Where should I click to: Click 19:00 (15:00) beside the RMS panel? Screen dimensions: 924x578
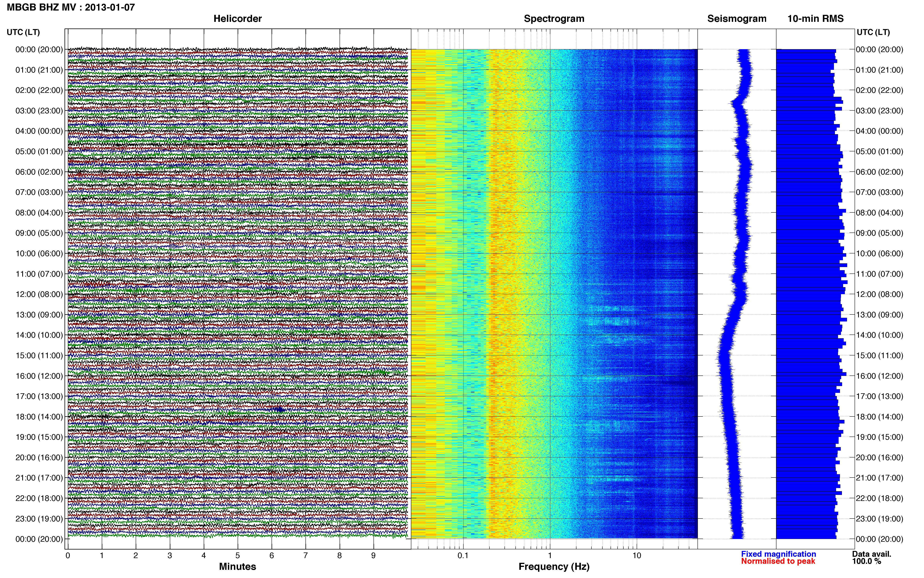click(x=879, y=437)
